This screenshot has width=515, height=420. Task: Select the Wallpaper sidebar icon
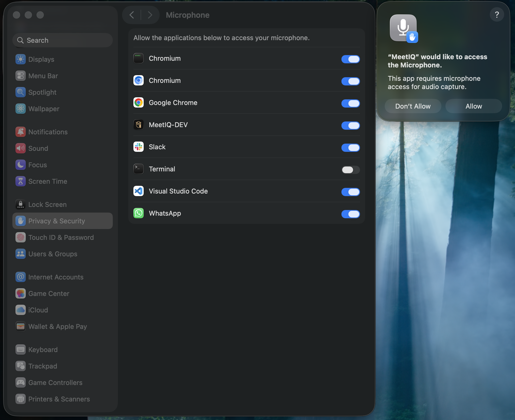pos(21,109)
